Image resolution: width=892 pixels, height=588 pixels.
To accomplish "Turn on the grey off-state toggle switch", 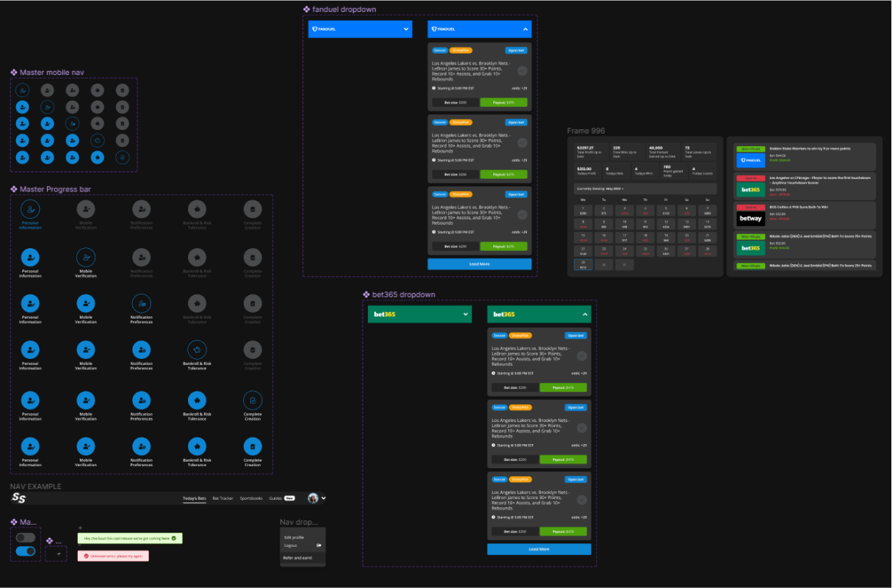I will 26,538.
